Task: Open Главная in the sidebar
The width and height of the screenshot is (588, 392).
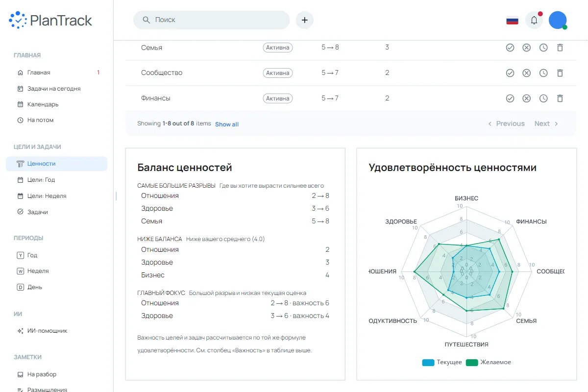Action: [56, 73]
